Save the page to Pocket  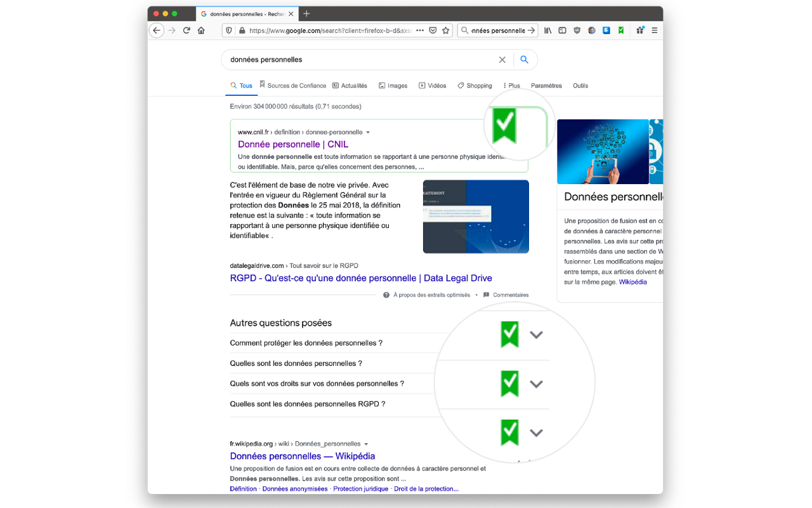tap(433, 30)
